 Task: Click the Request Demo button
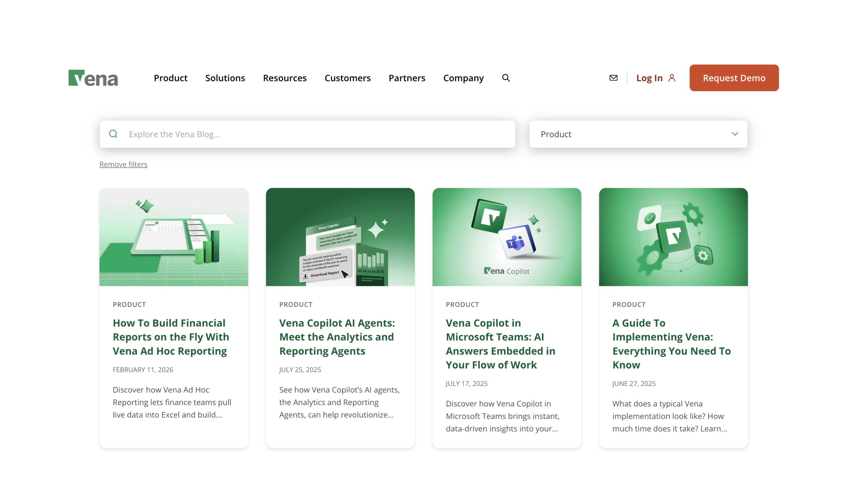tap(734, 78)
